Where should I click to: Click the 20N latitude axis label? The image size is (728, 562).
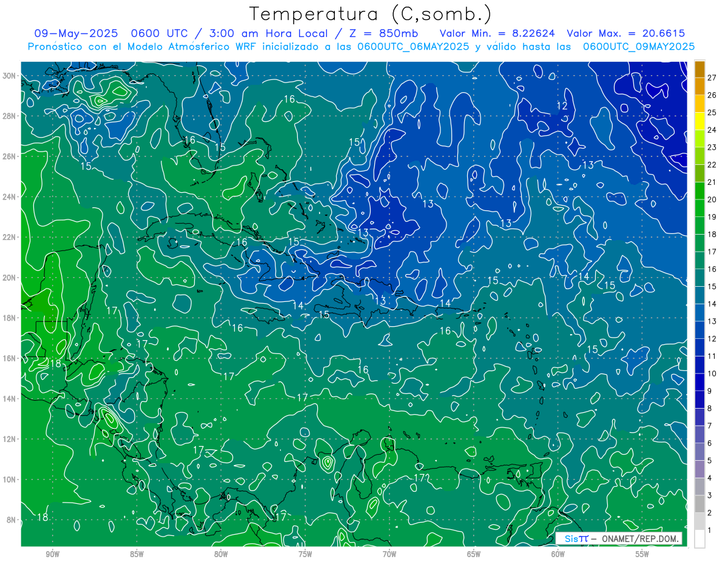tap(10, 278)
